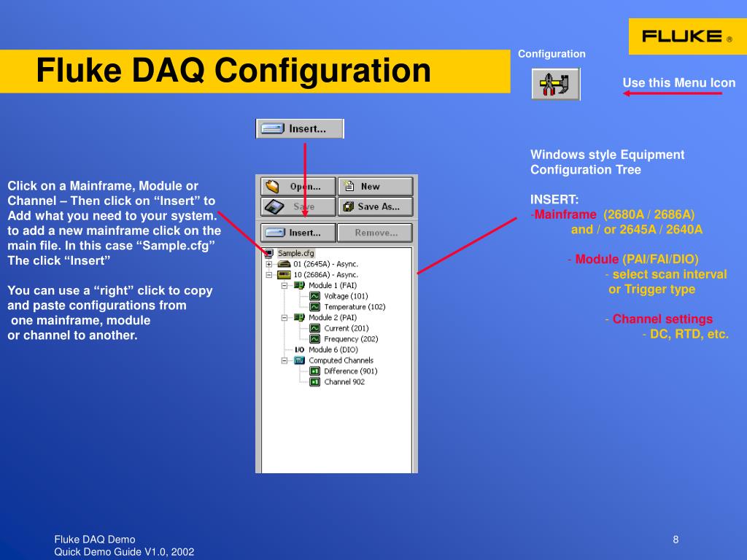Viewport: 747px width, 560px height.
Task: Select Channel 902 in the tree
Action: [344, 382]
